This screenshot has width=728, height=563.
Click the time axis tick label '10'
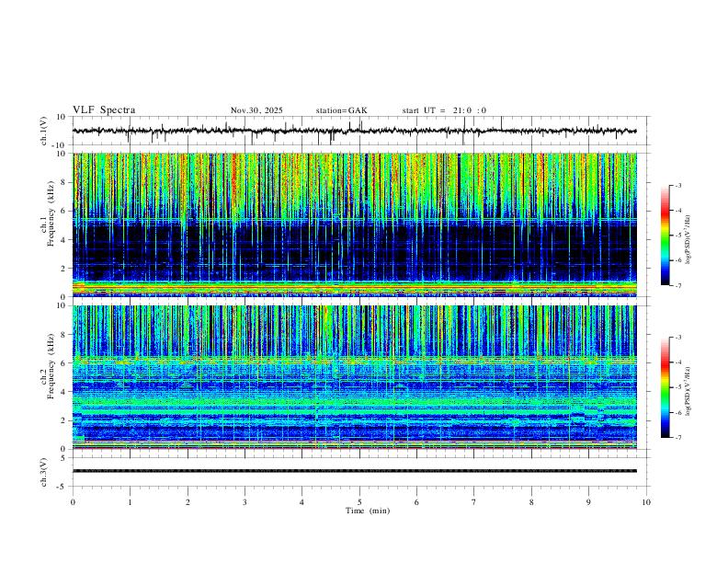(646, 502)
